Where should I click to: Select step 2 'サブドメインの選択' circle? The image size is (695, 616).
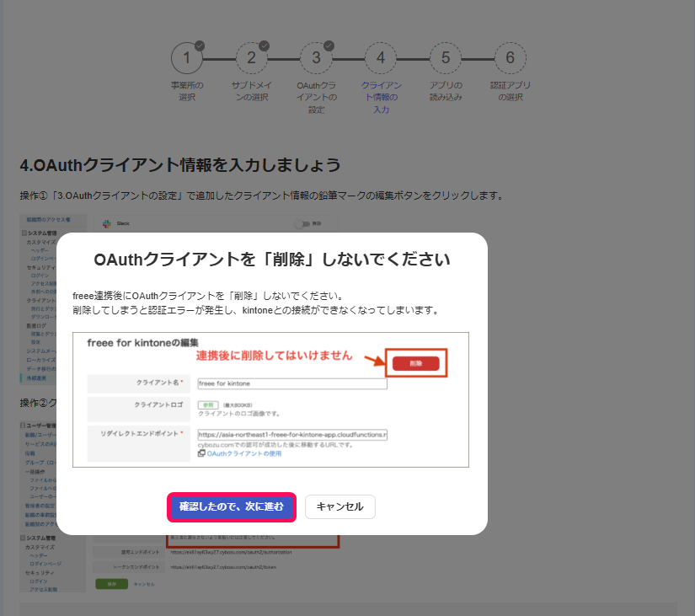click(252, 58)
